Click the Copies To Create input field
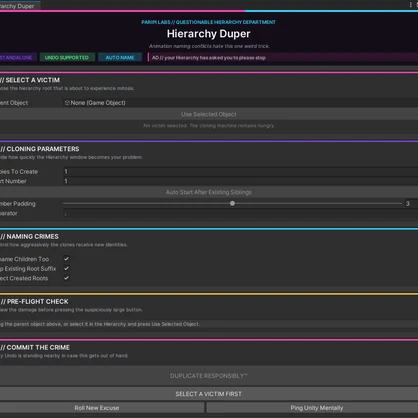This screenshot has height=418, width=418. [240, 171]
